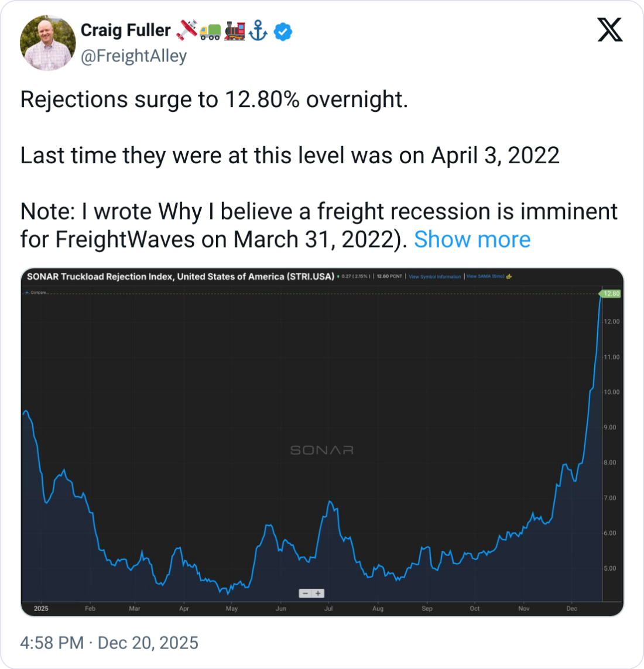Click the chart zoom in plus button
Viewport: 644px width, 669px height.
[x=318, y=593]
